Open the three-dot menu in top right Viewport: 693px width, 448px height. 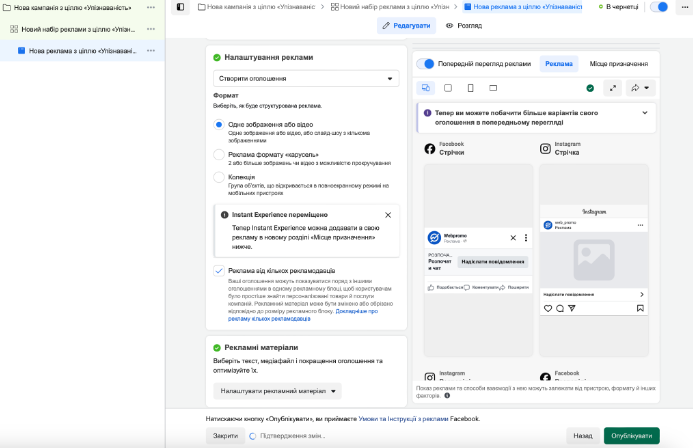pos(684,7)
